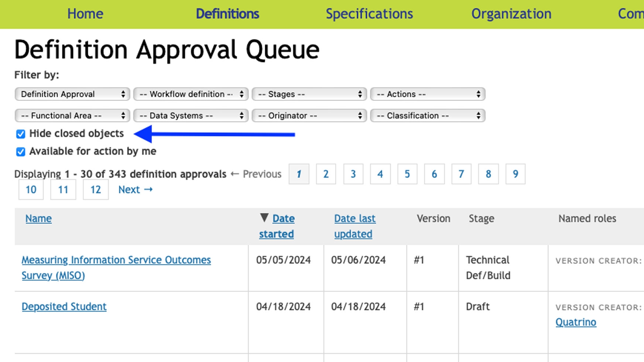644x362 pixels.
Task: Jump to page 5 of results
Action: pyautogui.click(x=407, y=174)
